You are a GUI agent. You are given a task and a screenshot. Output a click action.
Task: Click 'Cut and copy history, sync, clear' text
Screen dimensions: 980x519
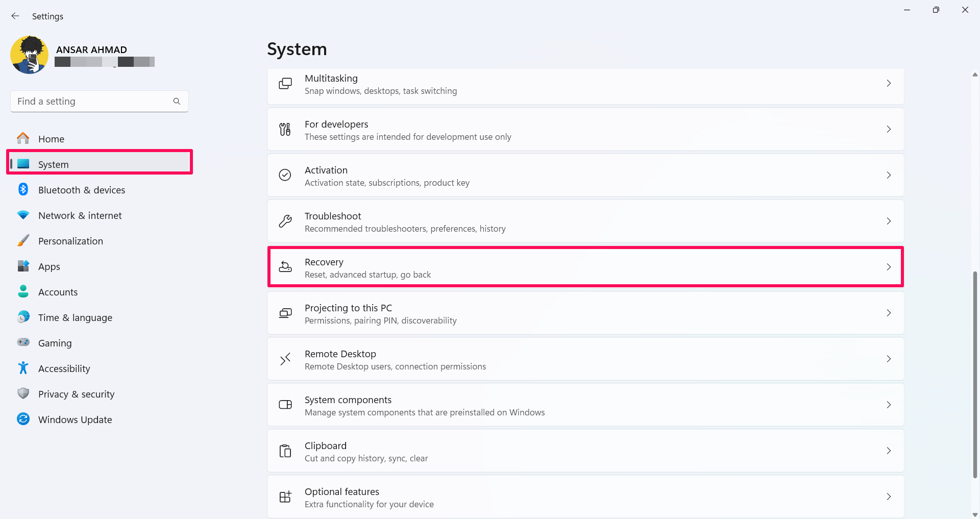[x=366, y=458]
